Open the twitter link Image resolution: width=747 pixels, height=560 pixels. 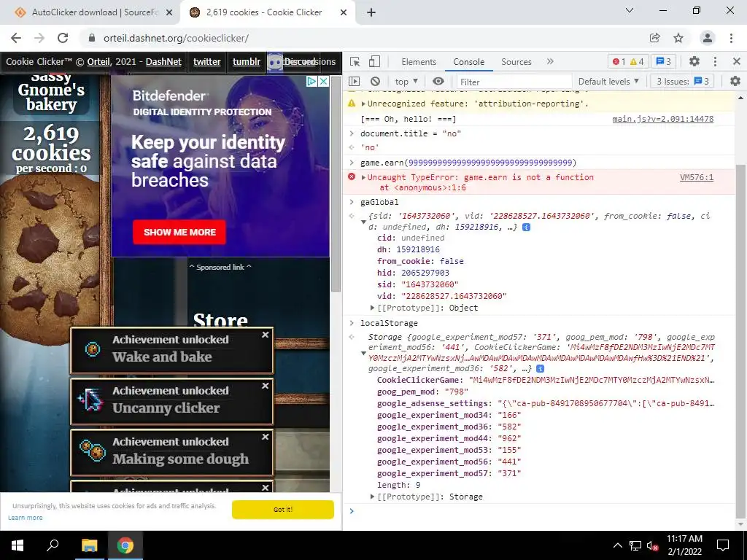(x=206, y=62)
